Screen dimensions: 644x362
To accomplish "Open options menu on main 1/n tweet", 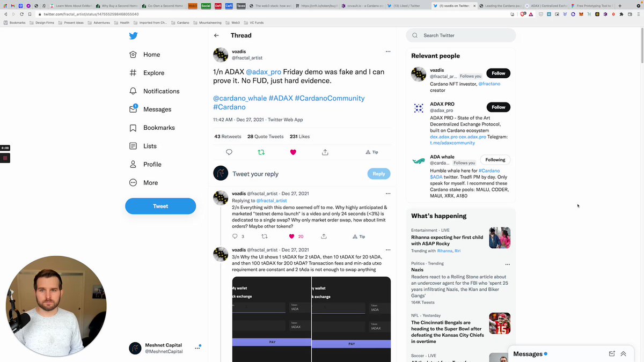I will [388, 51].
